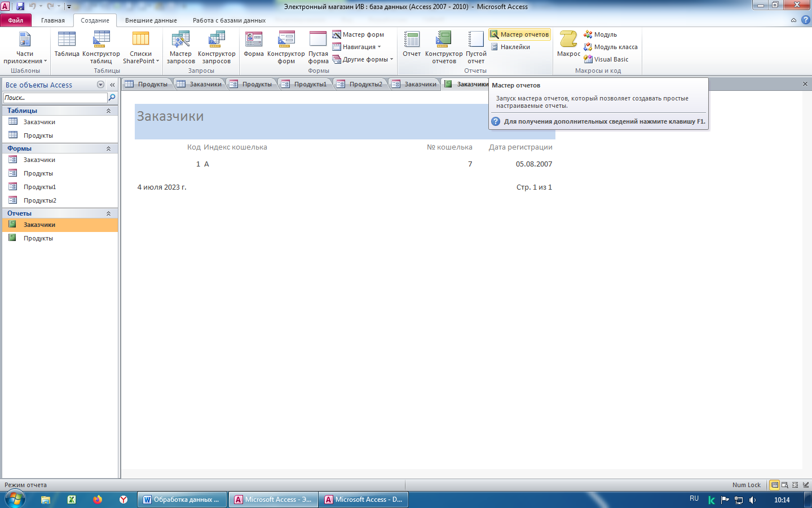Create a new Макрос

coord(568,45)
